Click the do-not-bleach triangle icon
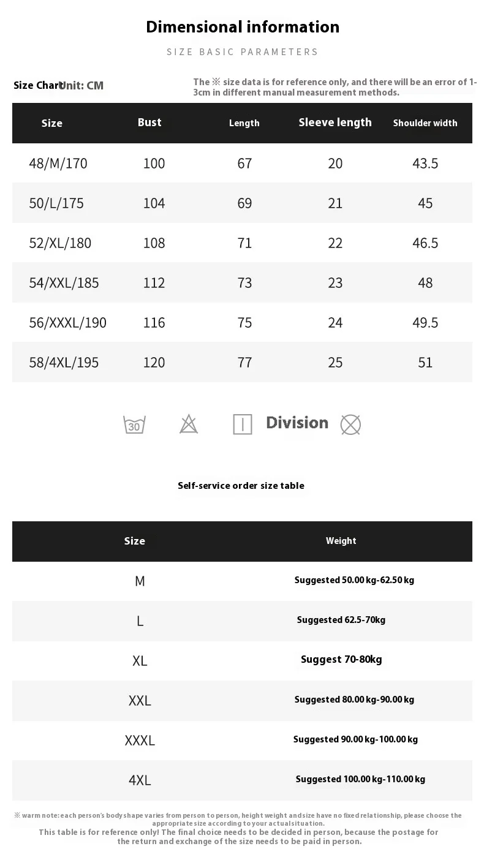The height and width of the screenshot is (868, 484). click(x=189, y=424)
